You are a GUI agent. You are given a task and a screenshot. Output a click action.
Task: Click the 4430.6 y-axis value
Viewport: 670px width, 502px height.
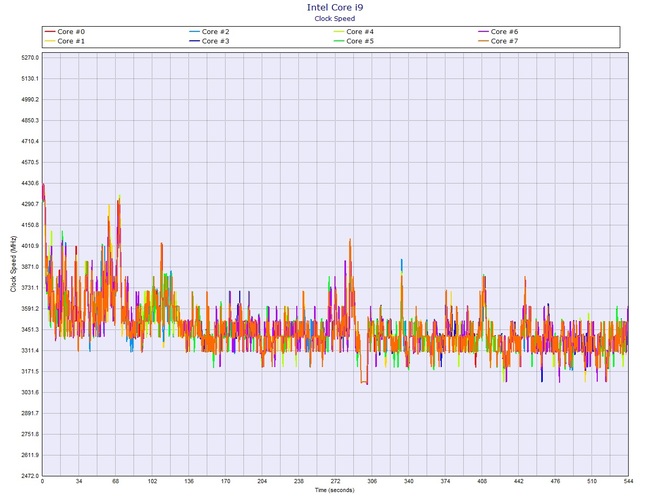click(30, 183)
